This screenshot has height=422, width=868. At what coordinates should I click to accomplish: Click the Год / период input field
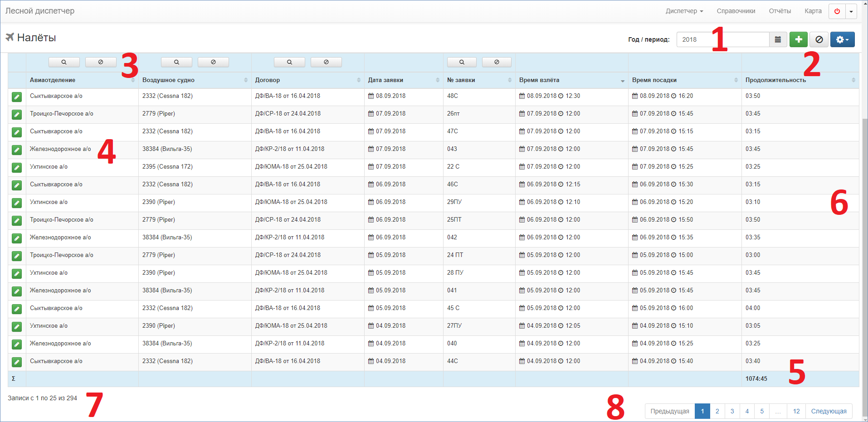click(x=723, y=39)
